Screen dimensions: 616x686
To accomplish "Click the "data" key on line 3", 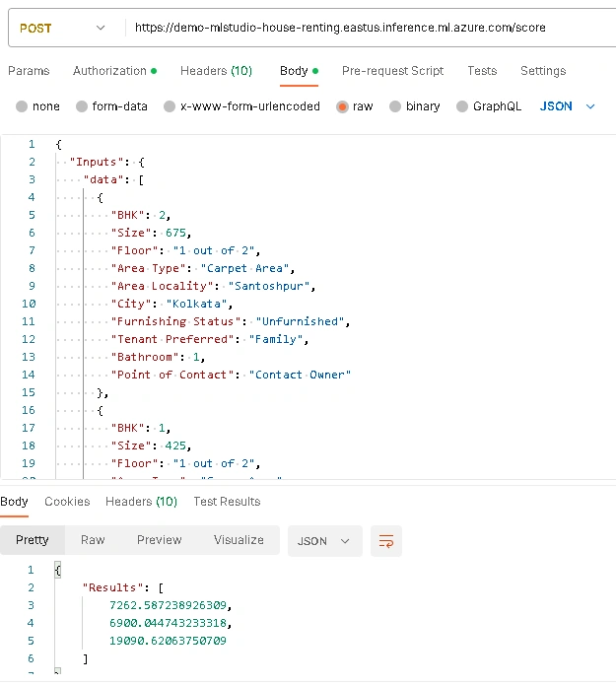I will (103, 179).
